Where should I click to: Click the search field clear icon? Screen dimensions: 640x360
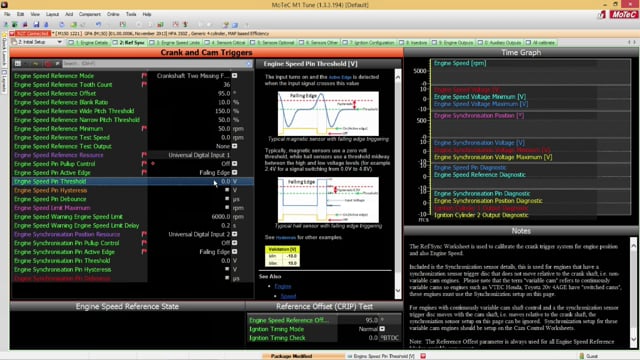pos(249,64)
